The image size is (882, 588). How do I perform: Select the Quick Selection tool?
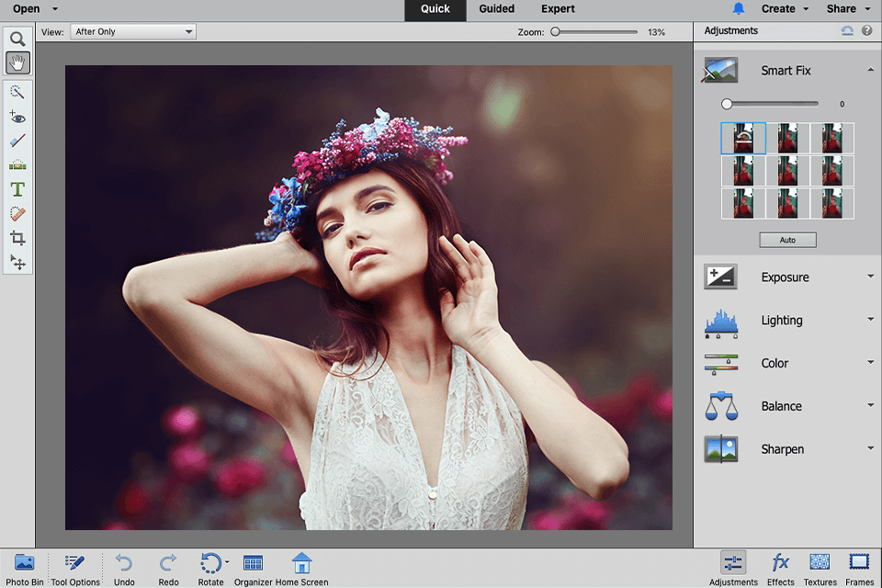click(x=17, y=93)
